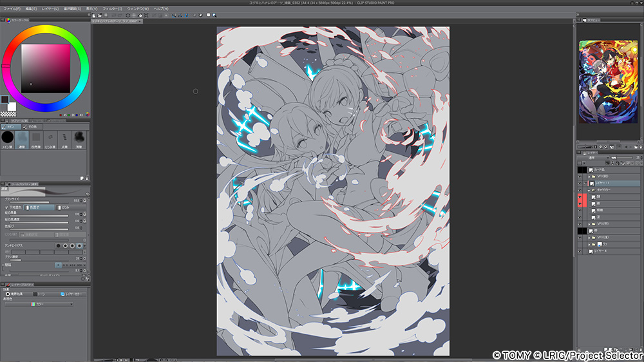
Task: Hide the レイヤー 11 layer via eye
Action: point(580,184)
